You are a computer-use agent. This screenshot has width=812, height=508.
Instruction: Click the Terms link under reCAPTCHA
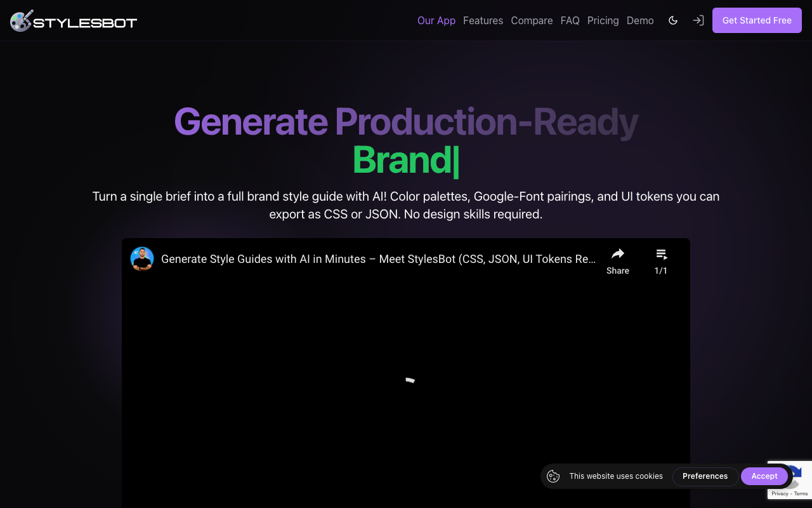coord(800,493)
